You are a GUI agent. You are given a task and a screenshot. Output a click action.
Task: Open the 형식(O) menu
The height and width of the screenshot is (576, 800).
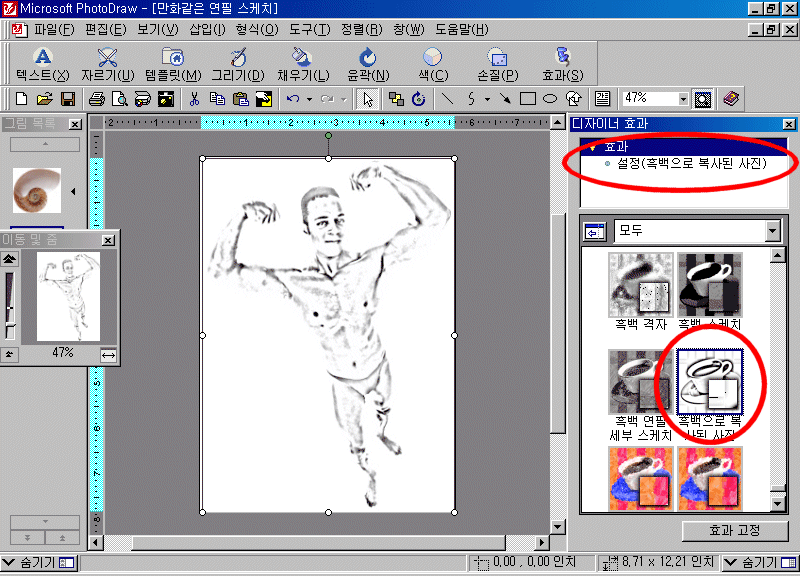click(258, 29)
